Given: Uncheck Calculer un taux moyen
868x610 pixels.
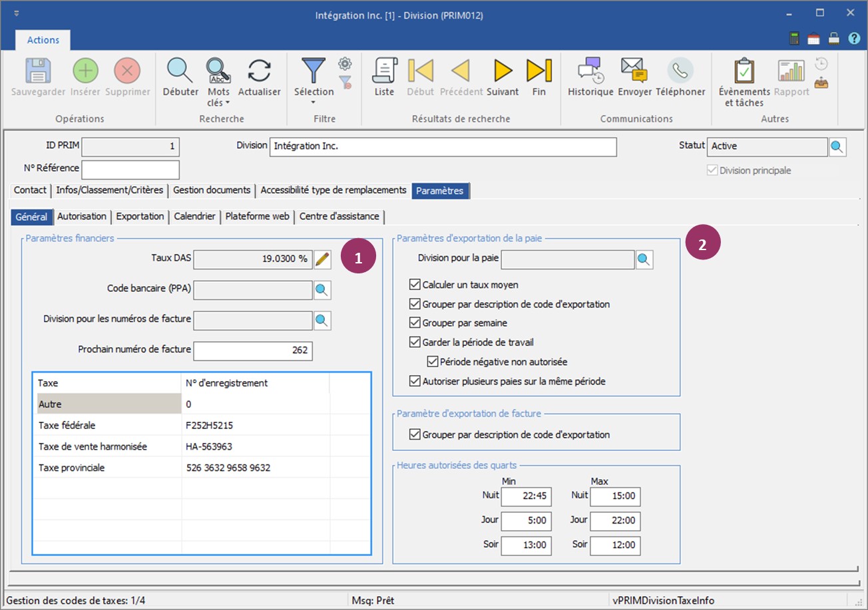Looking at the screenshot, I should pos(415,285).
